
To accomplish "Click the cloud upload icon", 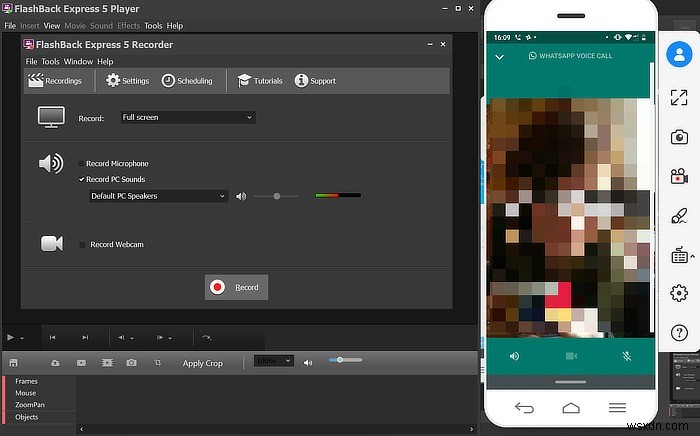I will [x=55, y=363].
